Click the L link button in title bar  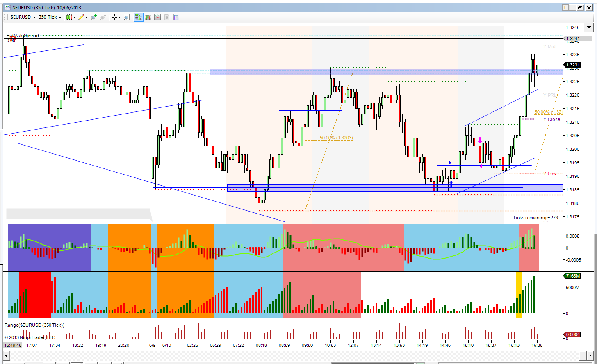[565, 7]
